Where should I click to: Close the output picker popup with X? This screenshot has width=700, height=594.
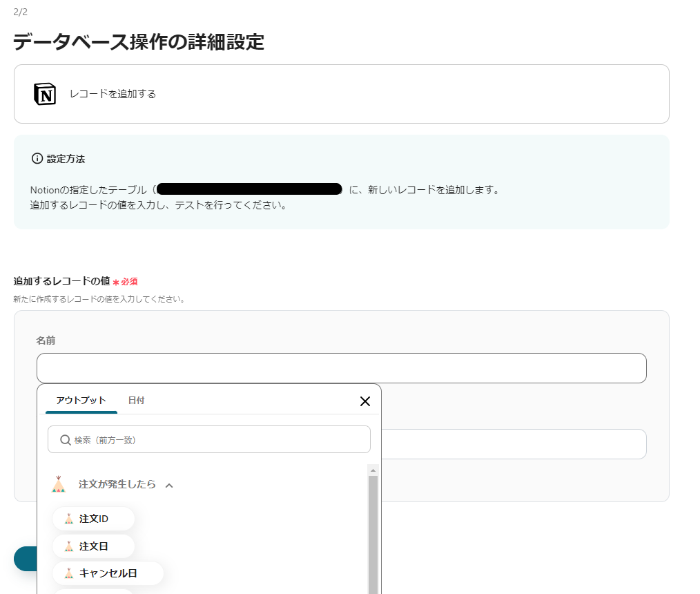(365, 401)
